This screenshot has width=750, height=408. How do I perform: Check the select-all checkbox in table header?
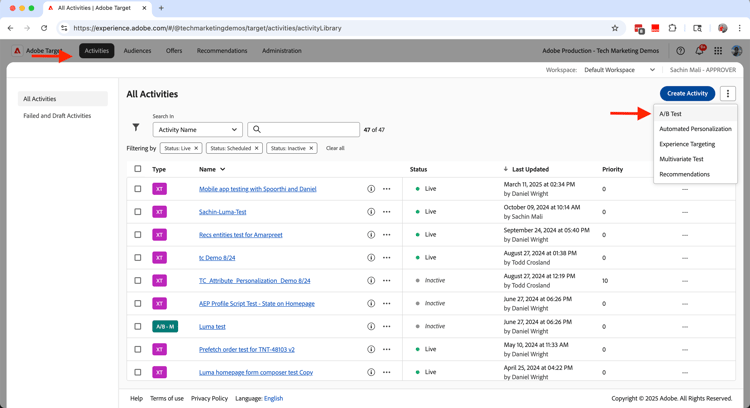[138, 169]
